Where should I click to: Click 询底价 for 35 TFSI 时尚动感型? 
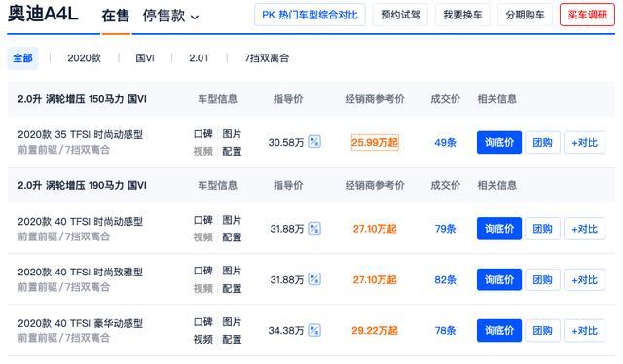(x=499, y=143)
